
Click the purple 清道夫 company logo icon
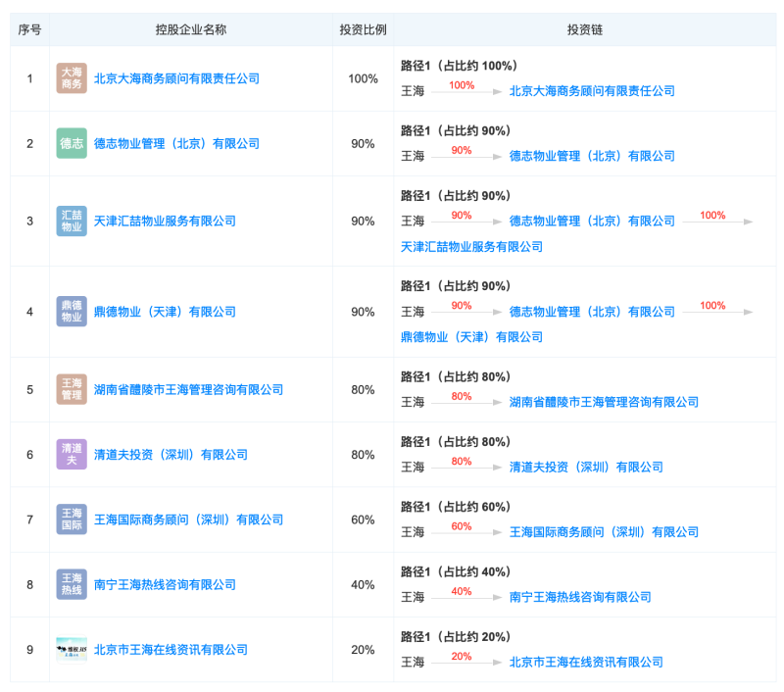point(72,455)
